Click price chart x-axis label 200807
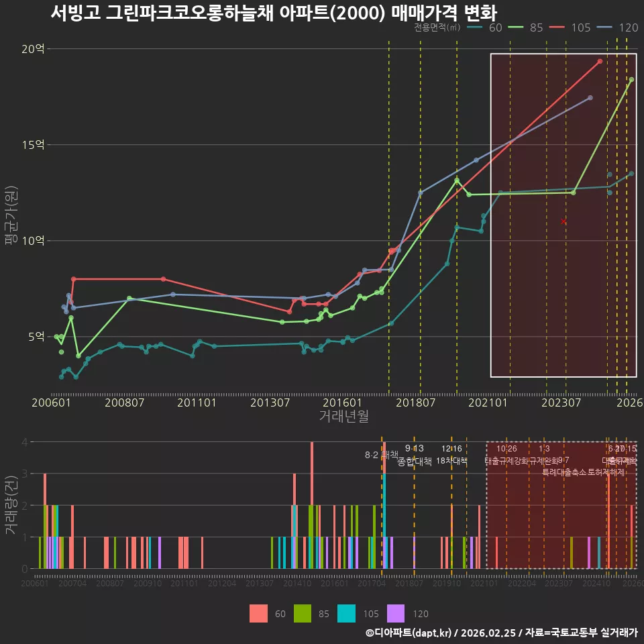 [x=125, y=402]
